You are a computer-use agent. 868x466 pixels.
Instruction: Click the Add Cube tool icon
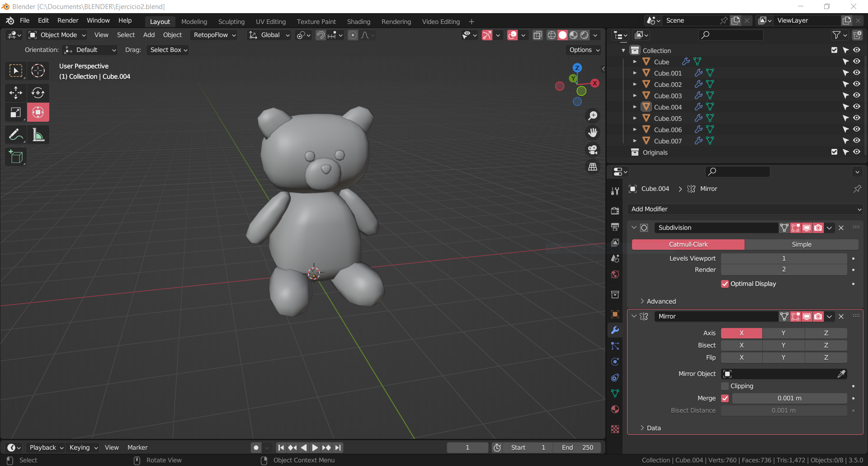16,157
